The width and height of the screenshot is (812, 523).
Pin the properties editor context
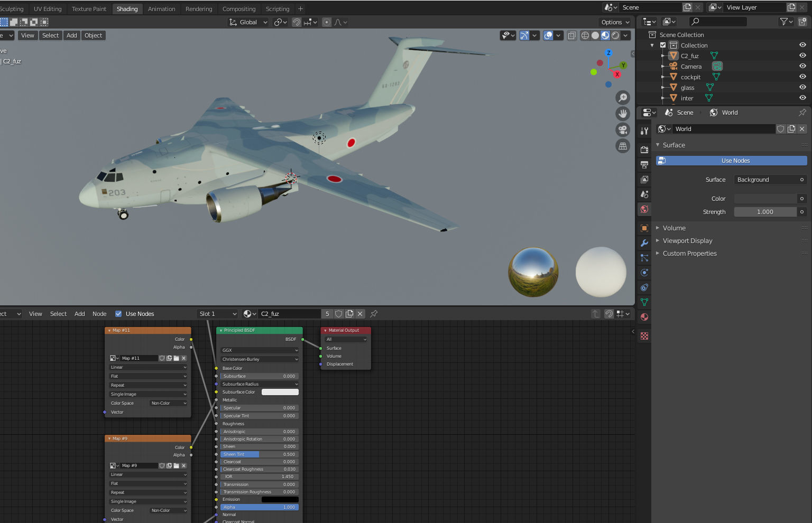[802, 113]
